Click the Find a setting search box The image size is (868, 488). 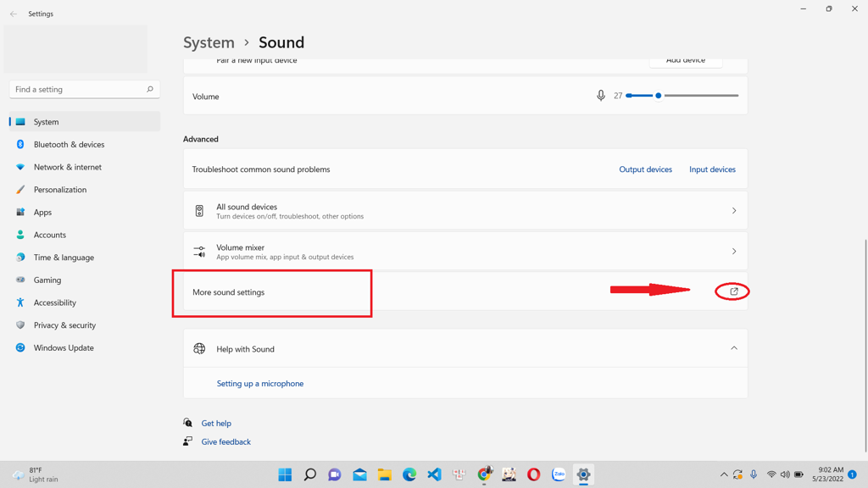coord(85,90)
